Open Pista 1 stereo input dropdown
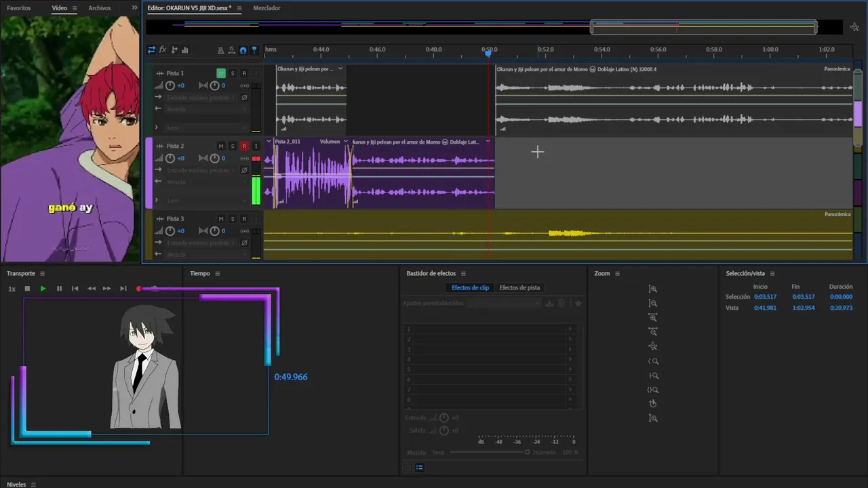The width and height of the screenshot is (868, 488). click(x=201, y=98)
